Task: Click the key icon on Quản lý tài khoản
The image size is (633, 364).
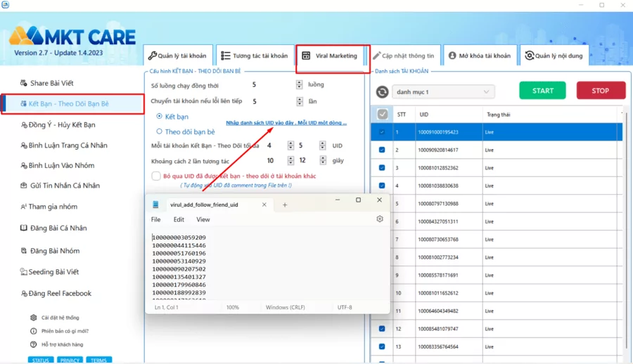Action: point(152,56)
